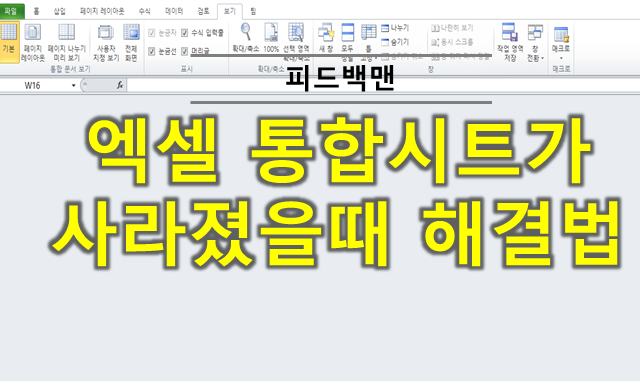Toggle the 눈금선 (Gridlines) checkbox

(151, 51)
